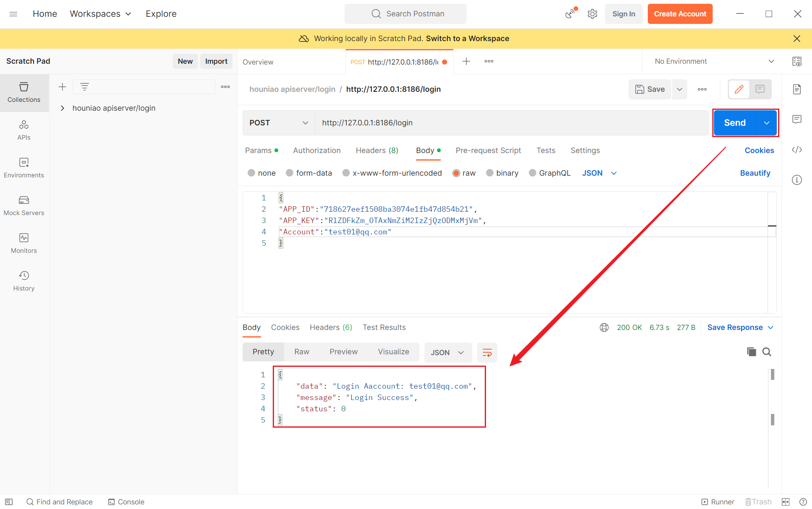Open the Save options dropdown arrow
This screenshot has height=509, width=812.
[x=680, y=89]
